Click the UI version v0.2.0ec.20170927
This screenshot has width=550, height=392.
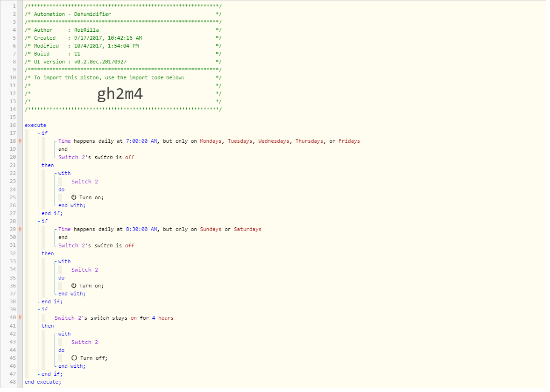(100, 62)
